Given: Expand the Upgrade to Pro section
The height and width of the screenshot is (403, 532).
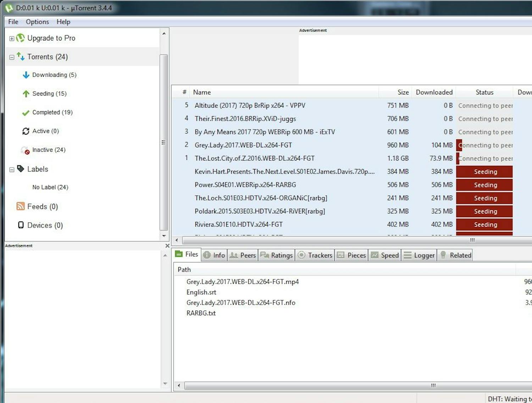Looking at the screenshot, I should [x=11, y=38].
